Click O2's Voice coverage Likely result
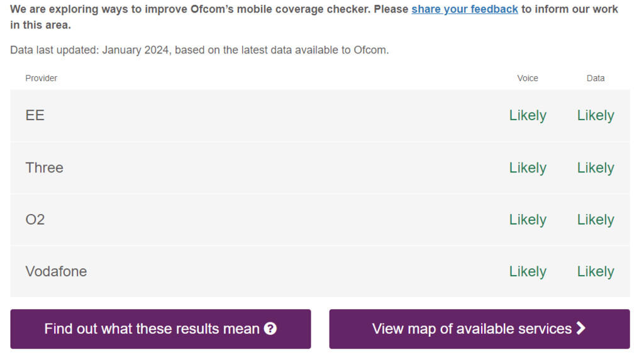 528,220
